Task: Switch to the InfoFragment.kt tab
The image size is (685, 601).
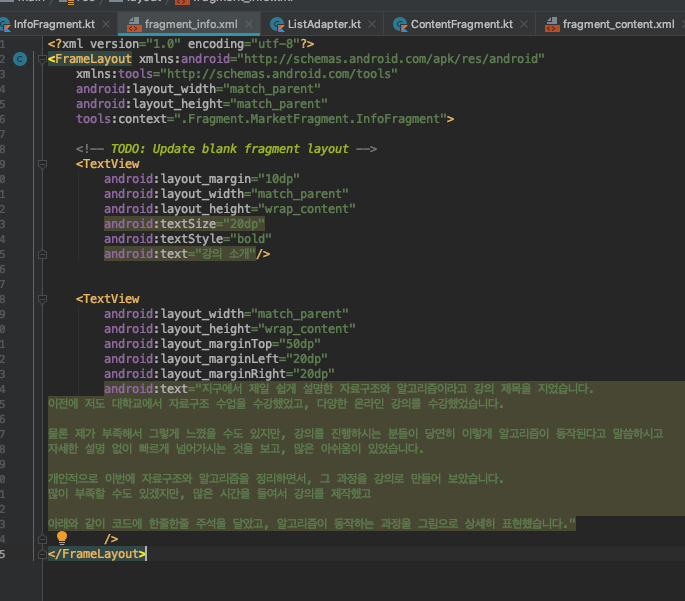Action: click(x=54, y=24)
